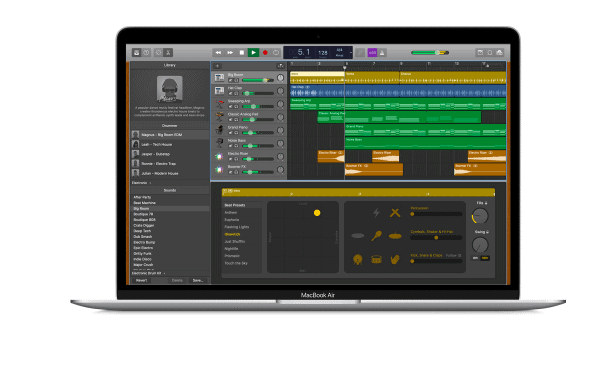
Task: Select drummer Julian - Modern House
Action: point(170,173)
